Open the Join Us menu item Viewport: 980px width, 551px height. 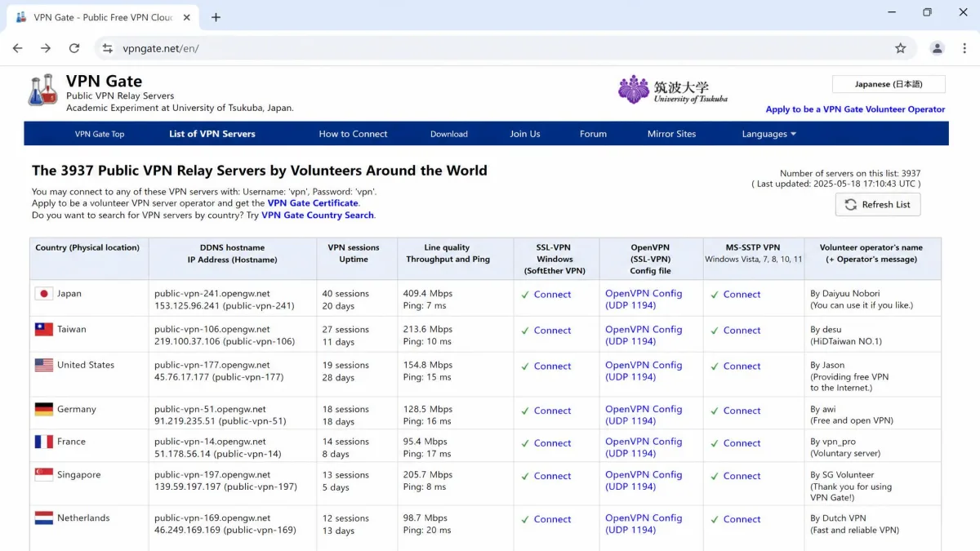point(525,134)
